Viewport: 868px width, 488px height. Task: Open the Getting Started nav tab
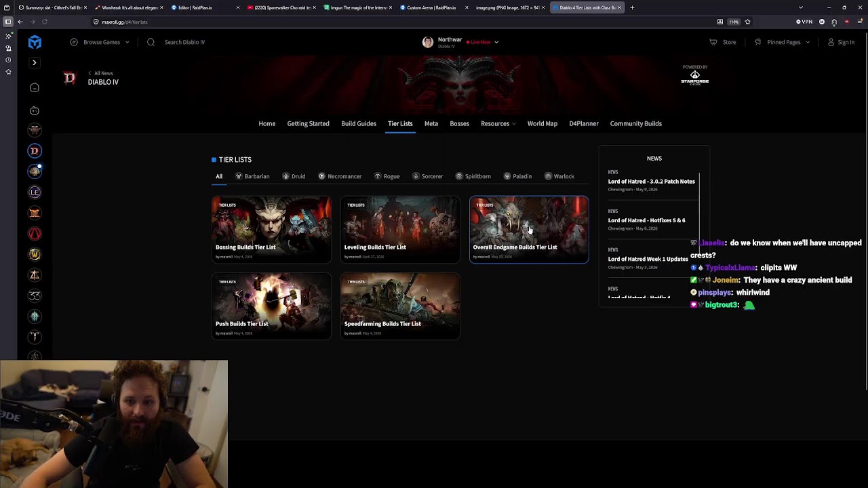308,123
